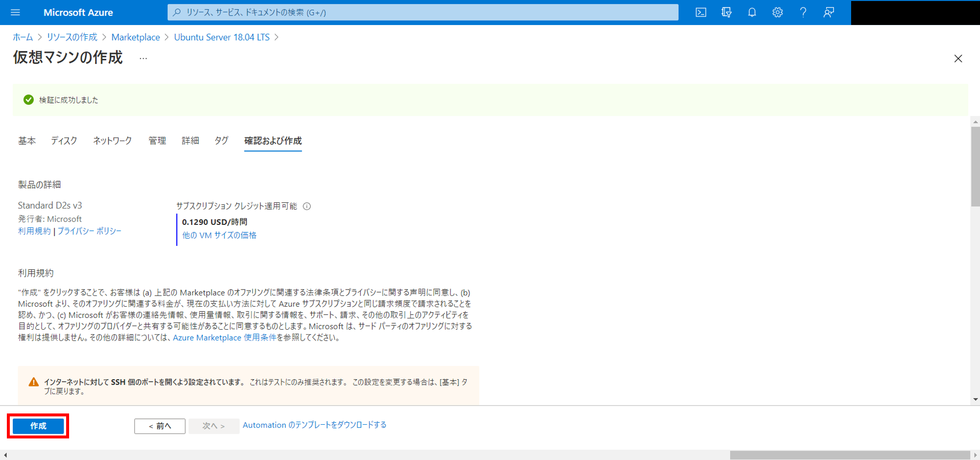
Task: Click the 次へ > button
Action: (214, 426)
